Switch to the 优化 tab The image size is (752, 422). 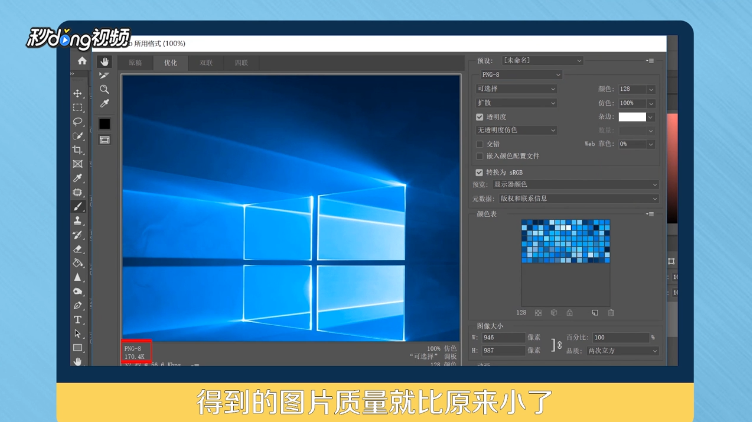[x=170, y=63]
